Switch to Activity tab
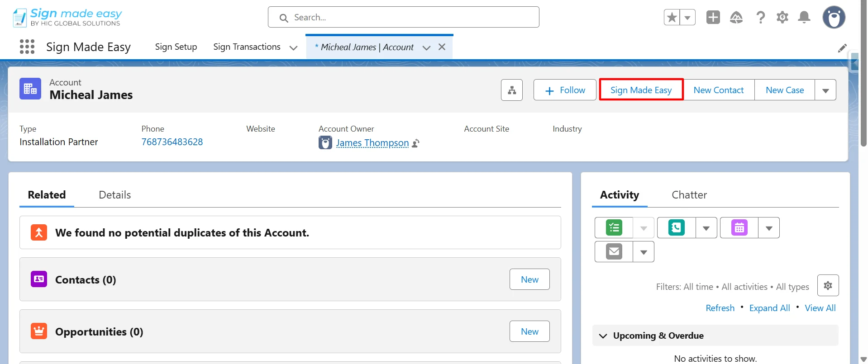868x364 pixels. [x=620, y=195]
